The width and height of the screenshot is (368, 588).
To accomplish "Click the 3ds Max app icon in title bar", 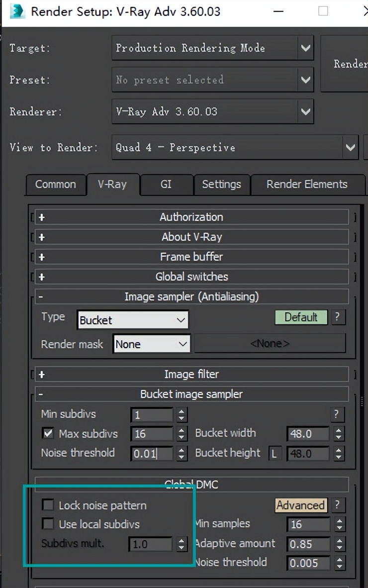I will click(x=17, y=11).
